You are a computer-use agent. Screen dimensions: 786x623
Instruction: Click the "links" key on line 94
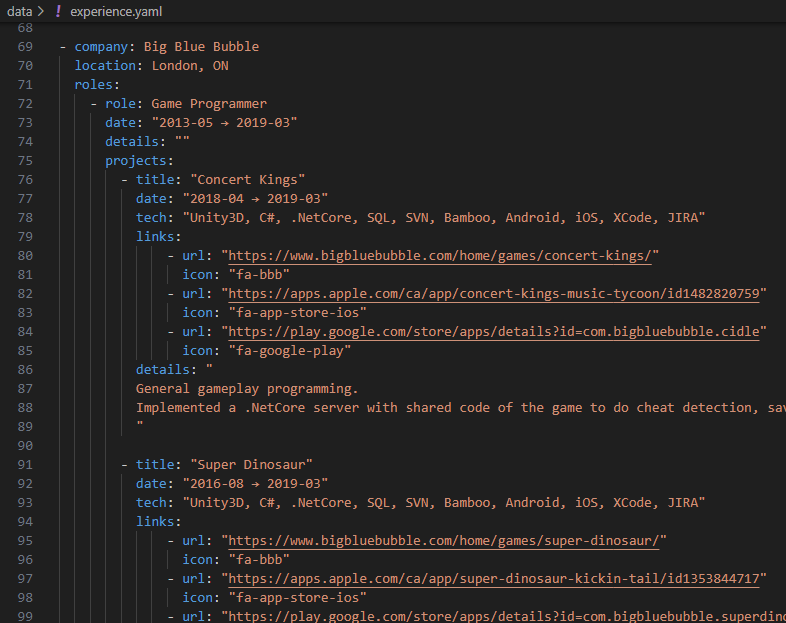point(155,522)
